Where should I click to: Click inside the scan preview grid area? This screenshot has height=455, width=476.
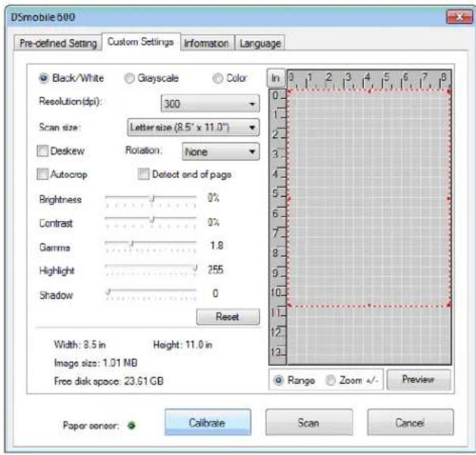pos(369,227)
